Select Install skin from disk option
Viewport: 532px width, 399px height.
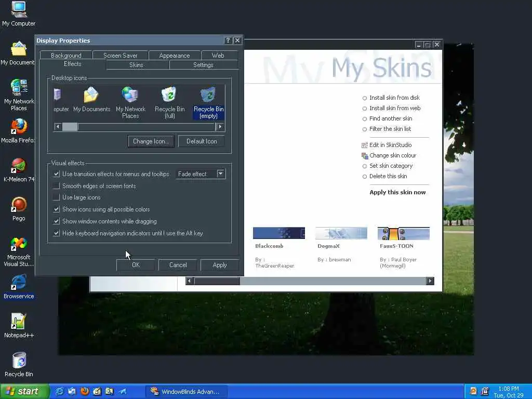point(391,98)
